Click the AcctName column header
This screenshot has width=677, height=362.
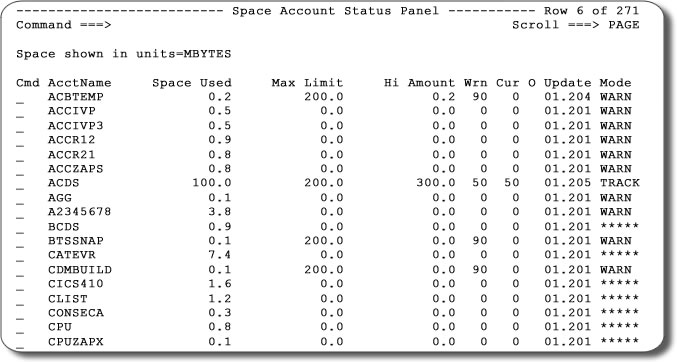point(79,83)
